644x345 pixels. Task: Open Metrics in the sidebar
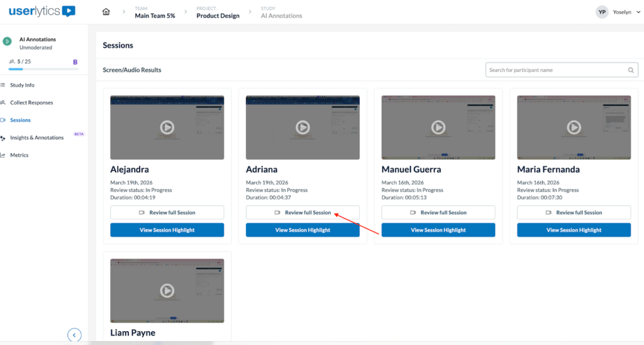[19, 155]
